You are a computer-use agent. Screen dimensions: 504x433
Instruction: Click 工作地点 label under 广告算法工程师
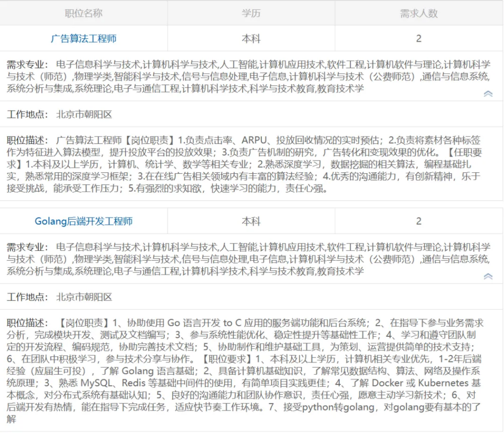(27, 115)
